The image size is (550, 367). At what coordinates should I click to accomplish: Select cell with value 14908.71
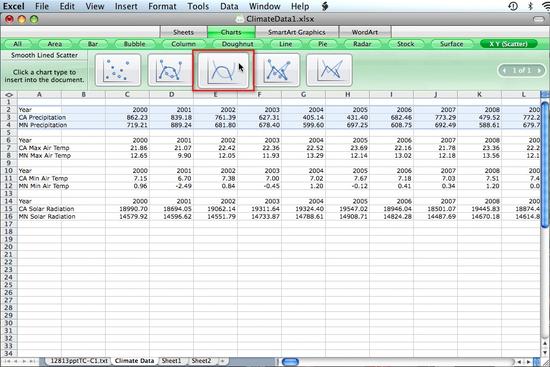point(347,217)
